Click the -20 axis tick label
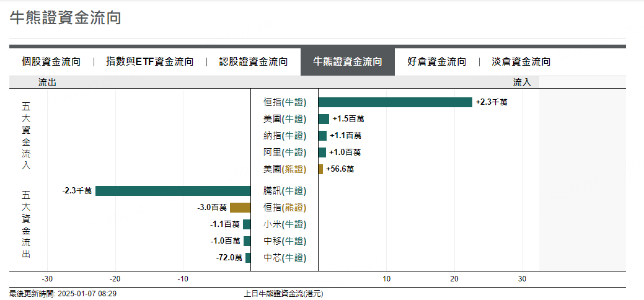The height and width of the screenshot is (300, 644). coord(115,279)
